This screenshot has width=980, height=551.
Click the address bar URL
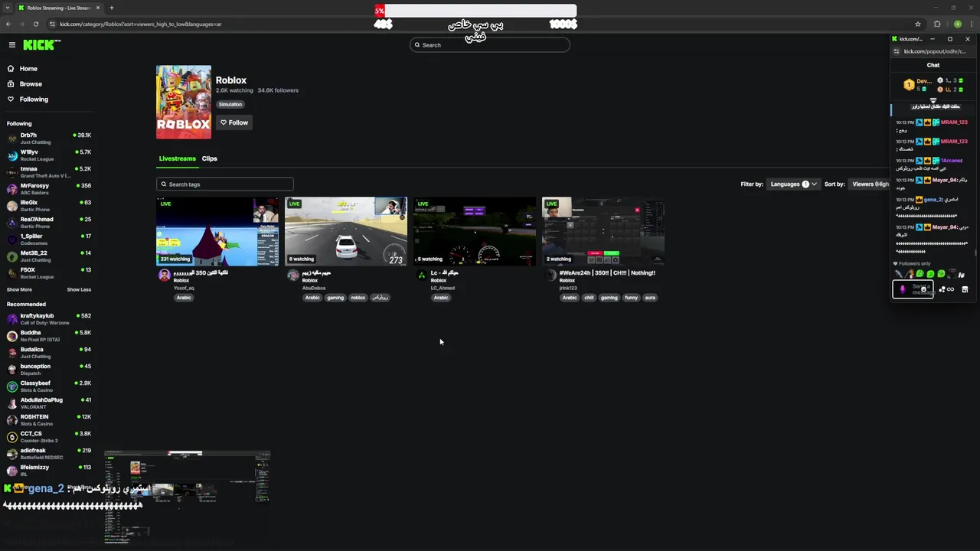[141, 24]
